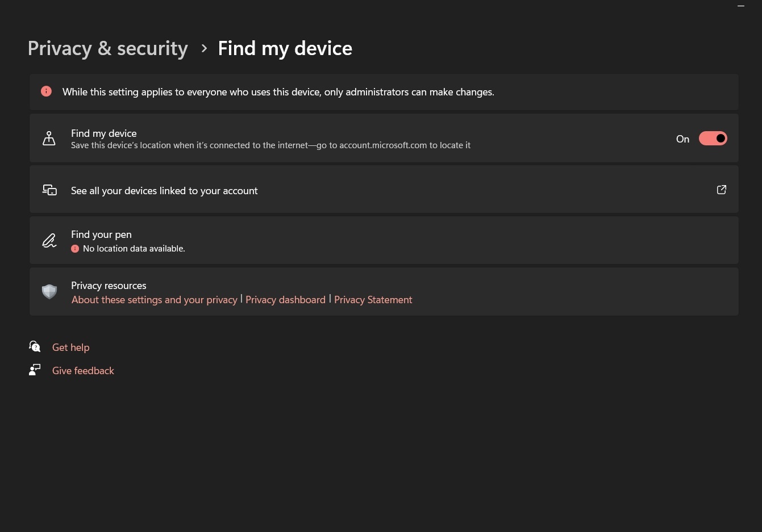Viewport: 762px width, 532px height.
Task: Click the Give feedback person icon
Action: pyautogui.click(x=35, y=370)
